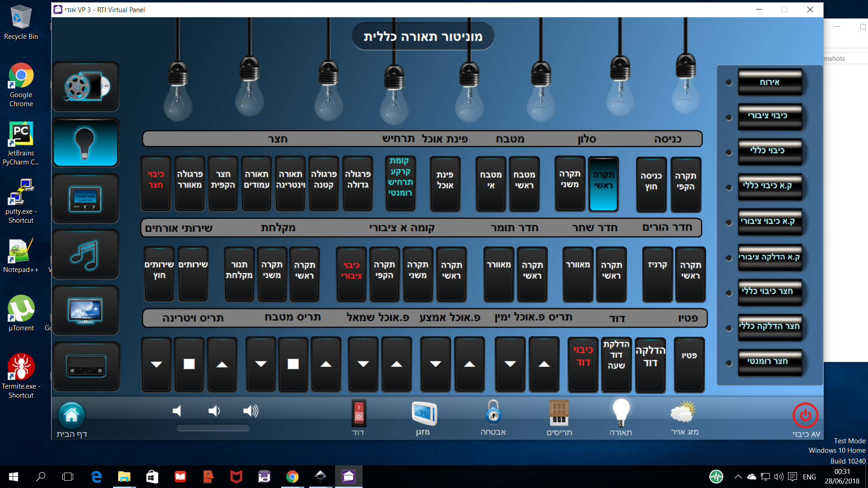
Task: Lower the right dining shutter down arrow
Action: [x=510, y=364]
